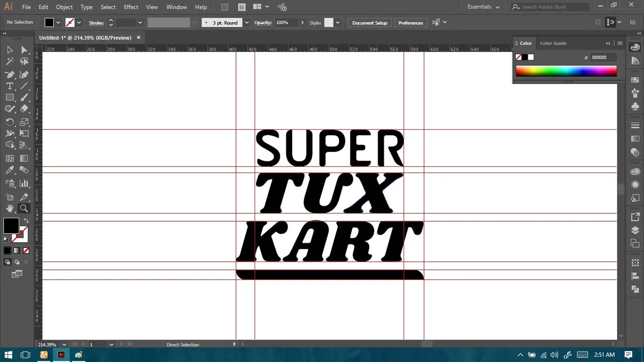The width and height of the screenshot is (644, 362).
Task: Select the Mesh tool
Action: [10, 158]
